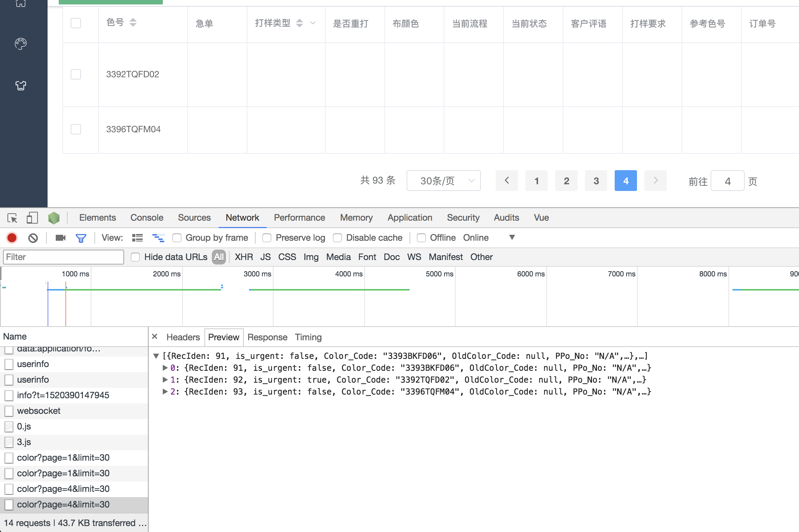Go to page 2 of results
The height and width of the screenshot is (532, 799).
(566, 181)
